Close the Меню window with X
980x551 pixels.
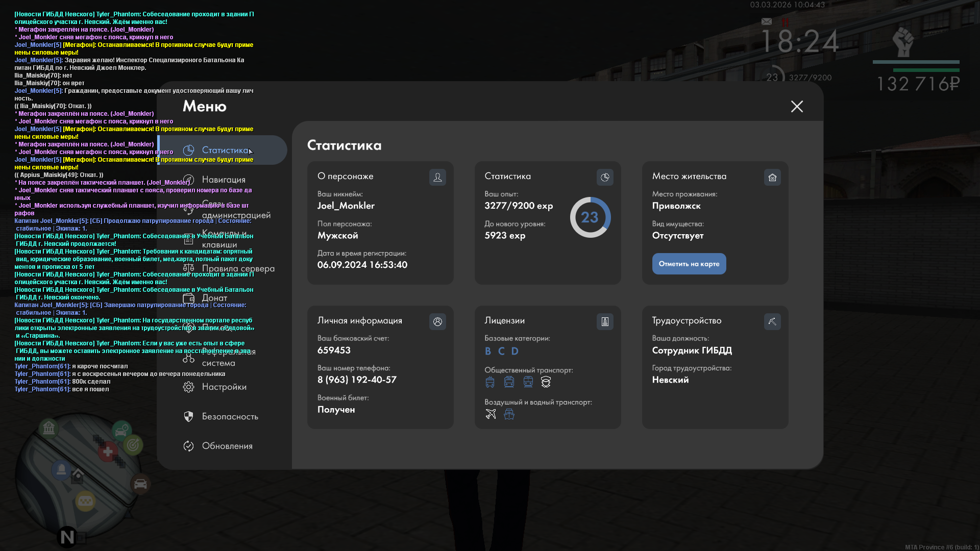797,106
